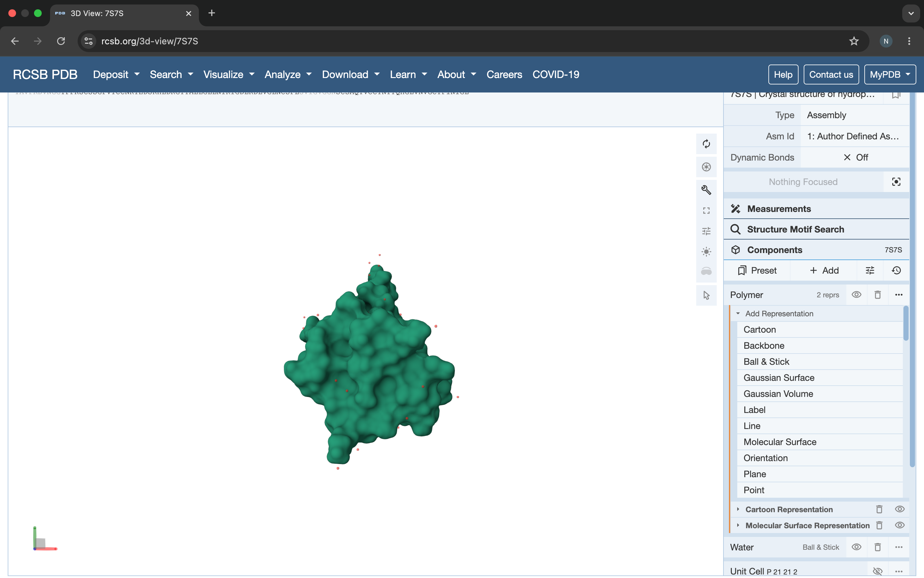This screenshot has width=924, height=578.
Task: Expand the Structure Motif Search section
Action: (816, 229)
